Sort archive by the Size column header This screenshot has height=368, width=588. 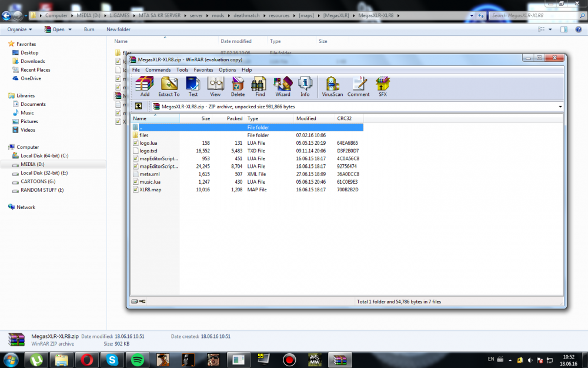click(196, 118)
